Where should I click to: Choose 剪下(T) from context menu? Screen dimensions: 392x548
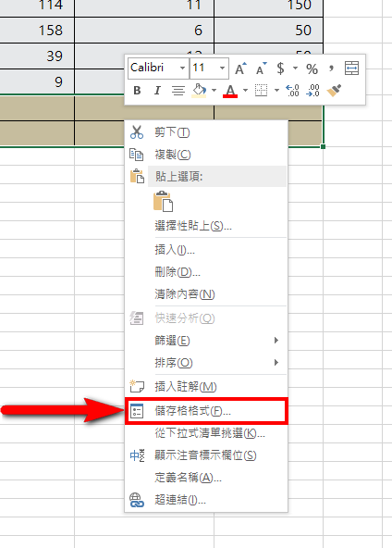pyautogui.click(x=206, y=132)
